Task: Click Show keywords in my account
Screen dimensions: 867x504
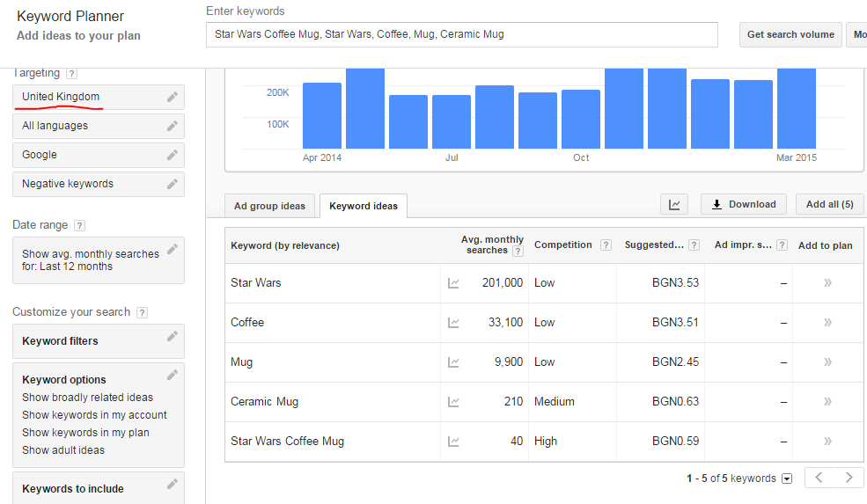Action: [x=94, y=415]
